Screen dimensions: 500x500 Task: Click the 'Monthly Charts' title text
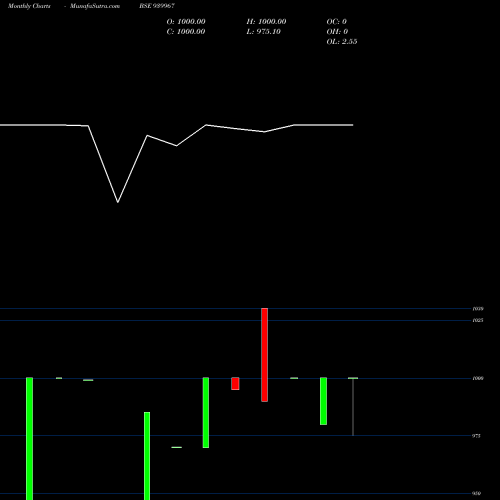(x=29, y=6)
